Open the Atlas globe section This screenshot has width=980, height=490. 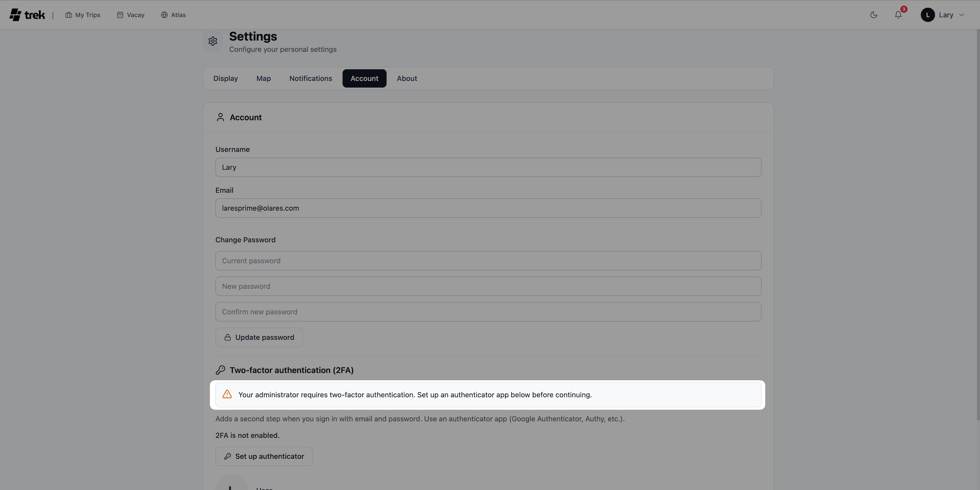[173, 15]
